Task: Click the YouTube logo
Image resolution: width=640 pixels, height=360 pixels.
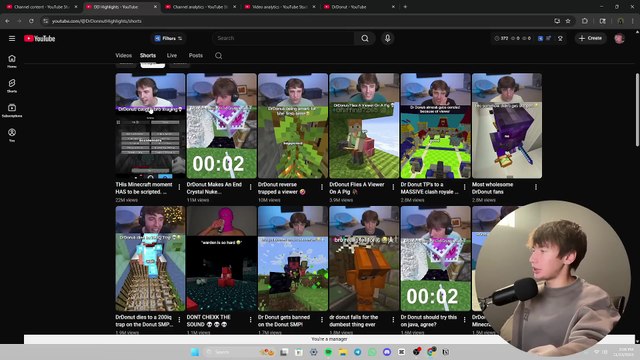Action: tap(40, 38)
